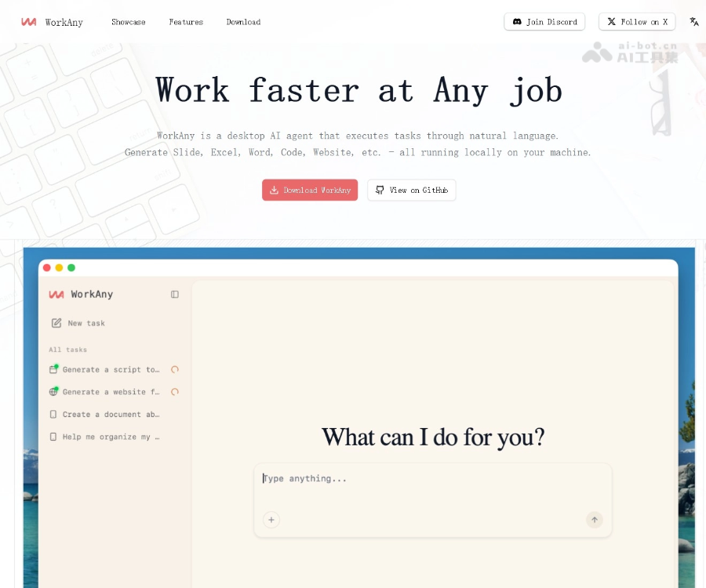Open the New task composer in sidebar

(78, 322)
